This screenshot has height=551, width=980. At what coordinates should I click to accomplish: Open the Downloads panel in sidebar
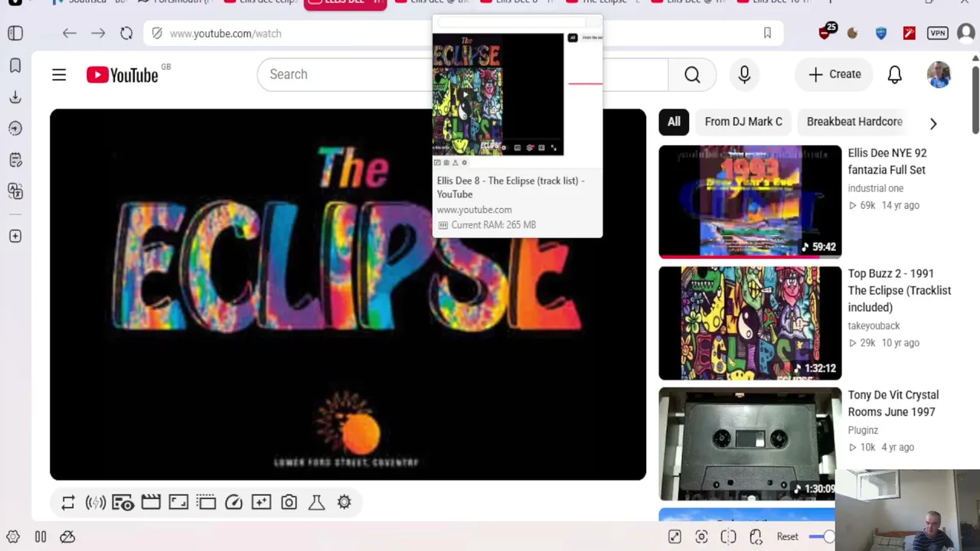point(15,97)
